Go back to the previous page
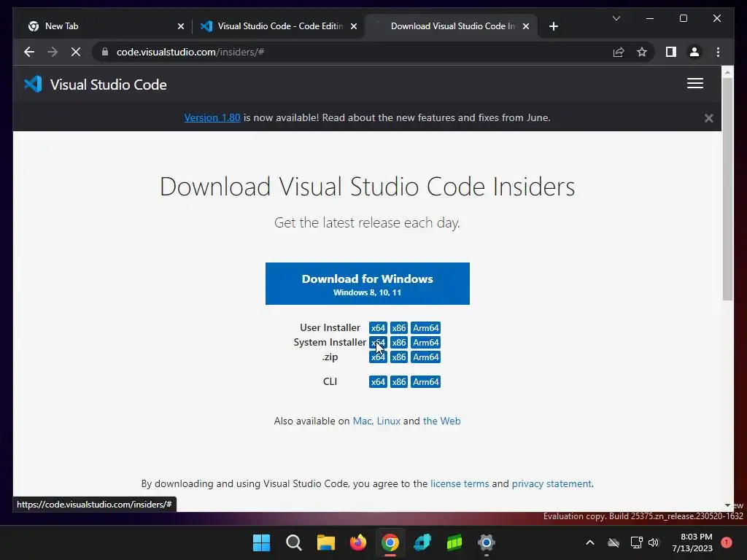The width and height of the screenshot is (747, 560). (29, 52)
